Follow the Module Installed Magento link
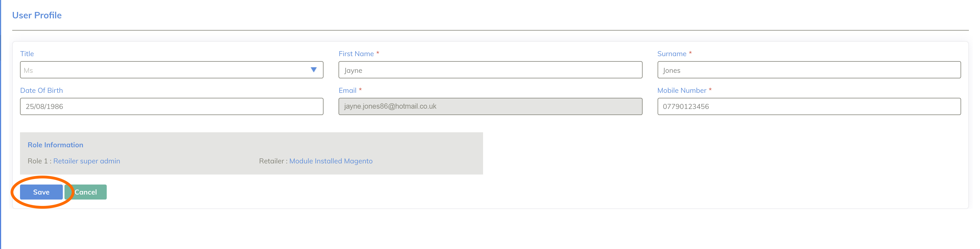Image resolution: width=980 pixels, height=249 pixels. [330, 161]
